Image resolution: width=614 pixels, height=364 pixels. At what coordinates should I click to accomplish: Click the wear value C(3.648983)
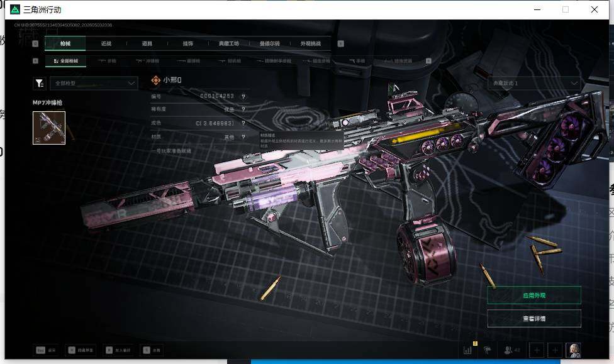click(x=215, y=123)
